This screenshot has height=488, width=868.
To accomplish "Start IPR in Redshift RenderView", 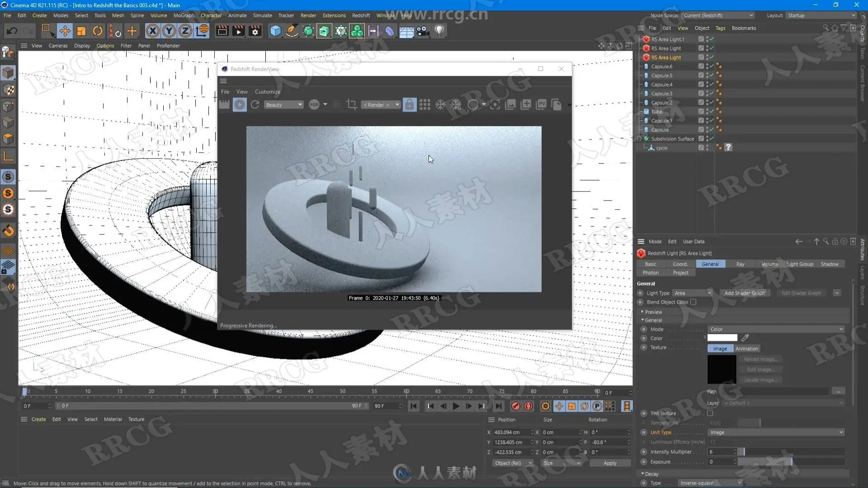I will pos(240,104).
